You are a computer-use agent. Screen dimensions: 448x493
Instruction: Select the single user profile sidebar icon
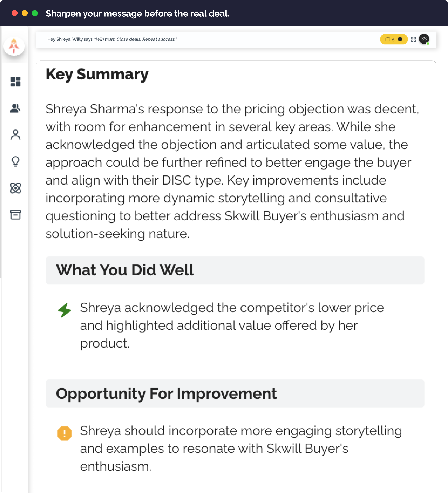click(15, 135)
